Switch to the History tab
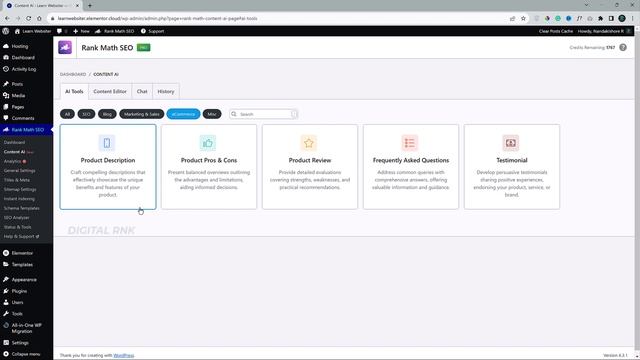Image resolution: width=640 pixels, height=360 pixels. 166,91
